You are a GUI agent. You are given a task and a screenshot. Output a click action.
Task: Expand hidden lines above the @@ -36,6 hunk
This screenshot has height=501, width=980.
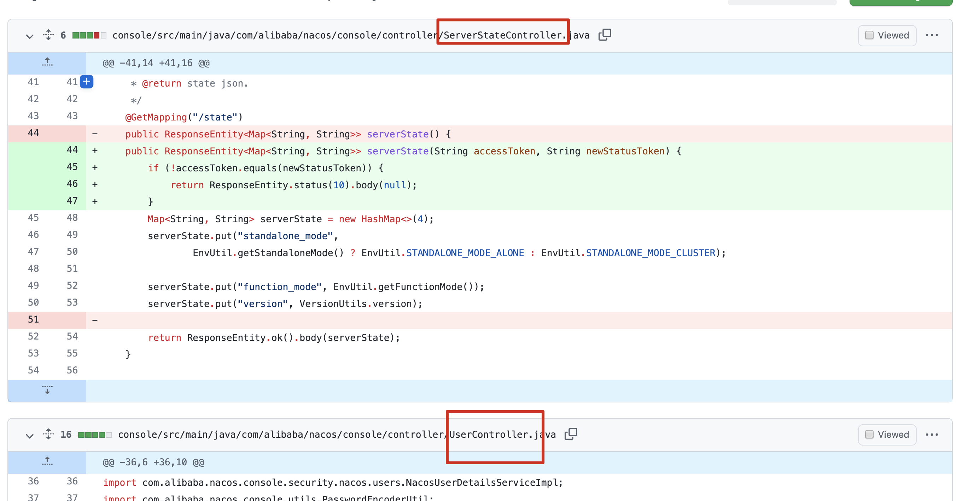(47, 462)
